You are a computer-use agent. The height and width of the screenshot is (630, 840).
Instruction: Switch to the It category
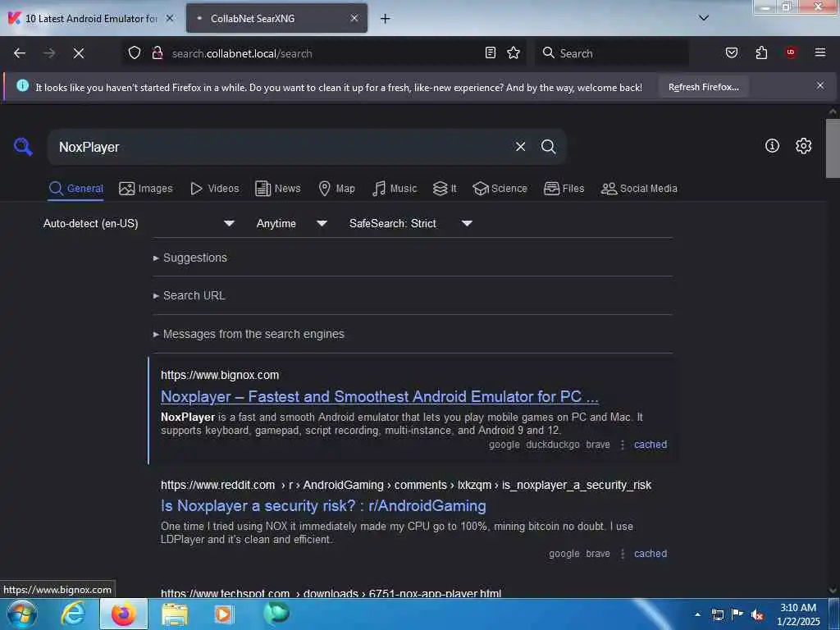(x=445, y=189)
